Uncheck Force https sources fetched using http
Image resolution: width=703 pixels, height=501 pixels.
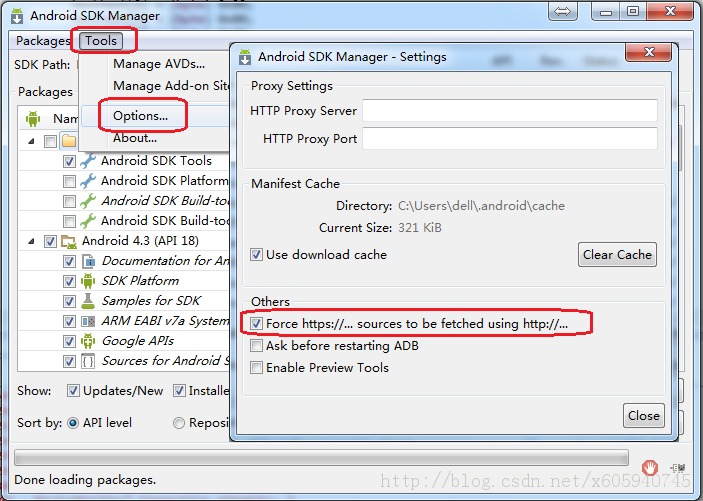(257, 324)
